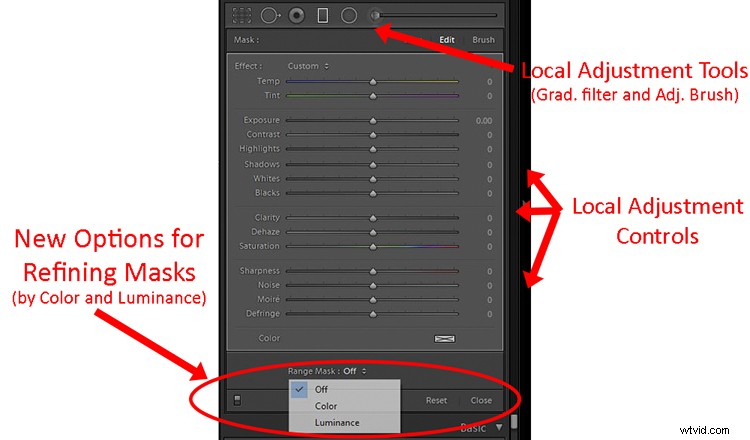Image resolution: width=750 pixels, height=440 pixels.
Task: Click the Blacks slider handle
Action: click(x=373, y=193)
